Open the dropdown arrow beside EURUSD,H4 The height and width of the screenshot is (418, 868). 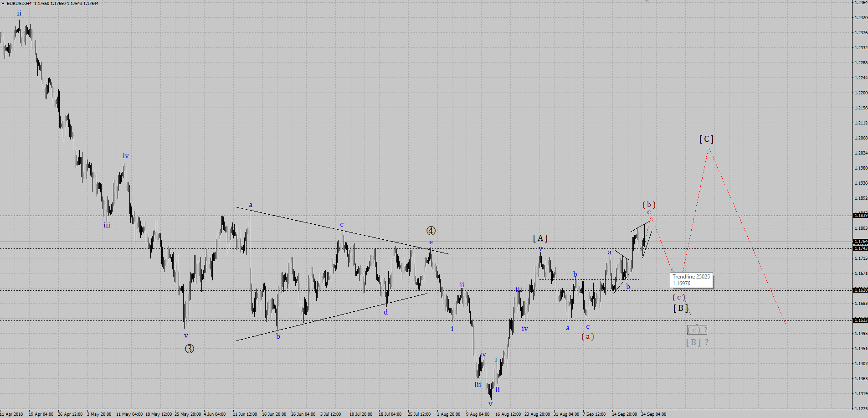click(x=3, y=4)
